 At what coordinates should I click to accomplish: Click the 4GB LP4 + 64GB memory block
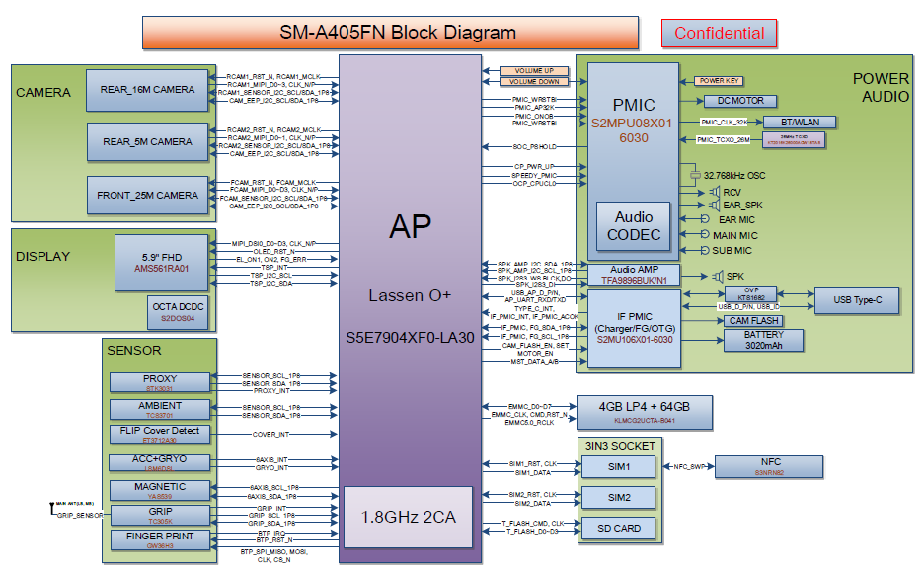tap(644, 412)
